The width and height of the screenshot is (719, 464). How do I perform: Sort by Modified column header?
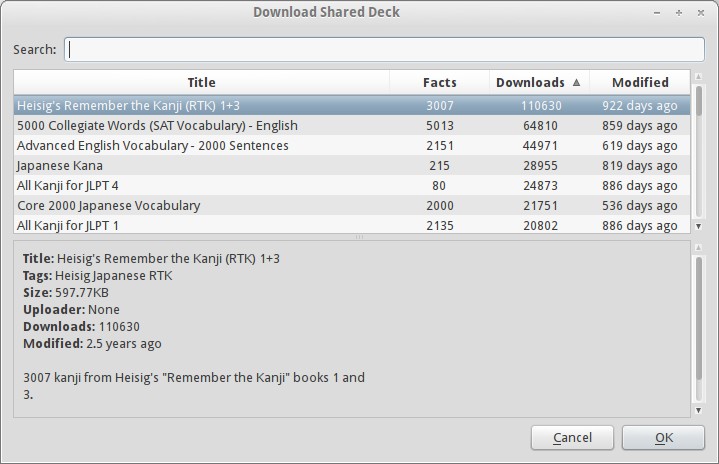click(x=640, y=82)
